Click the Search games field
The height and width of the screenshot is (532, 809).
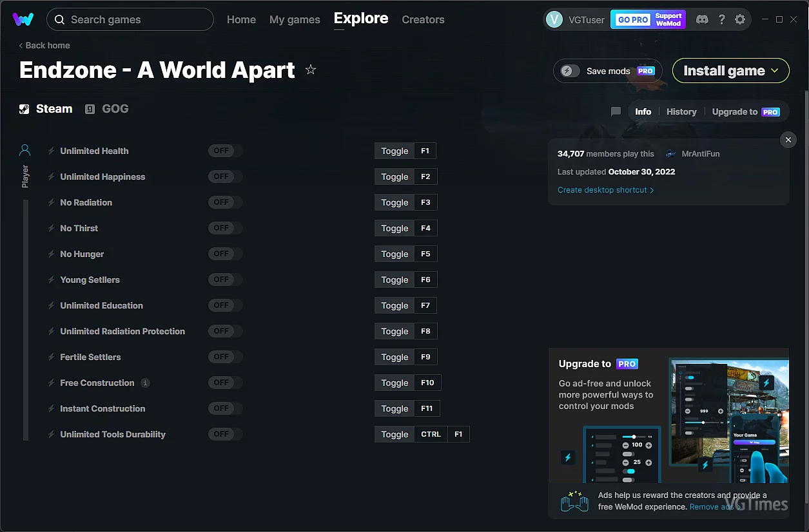point(130,19)
